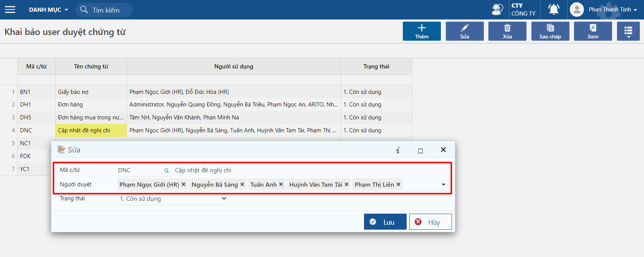
Task: Click the Sửa (edit) pencil button
Action: tap(464, 31)
